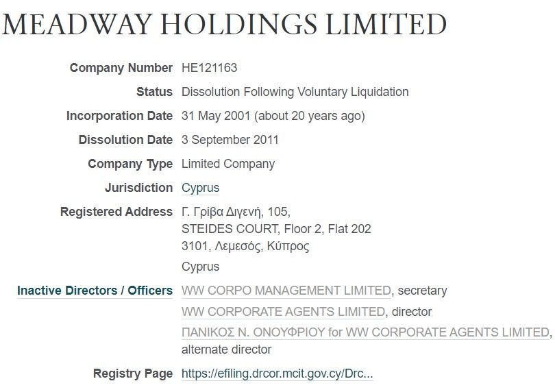Click the Registered Address label

pos(116,212)
